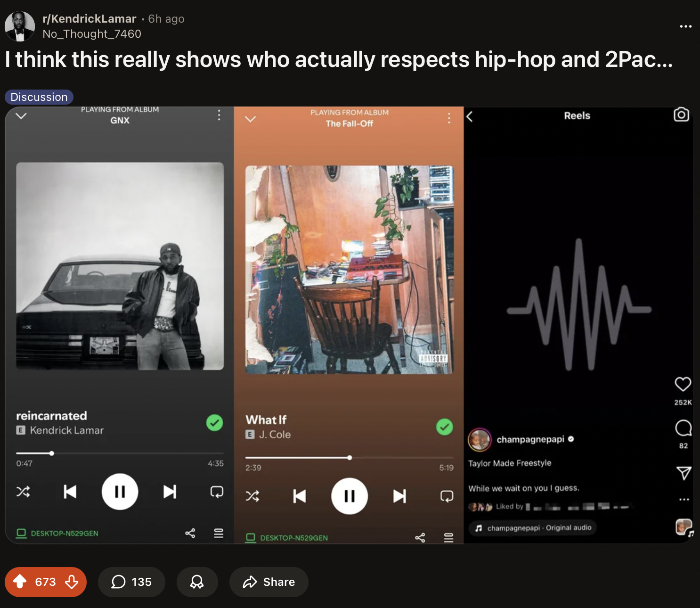Open reel more options dots
700x608 pixels.
coord(684,499)
